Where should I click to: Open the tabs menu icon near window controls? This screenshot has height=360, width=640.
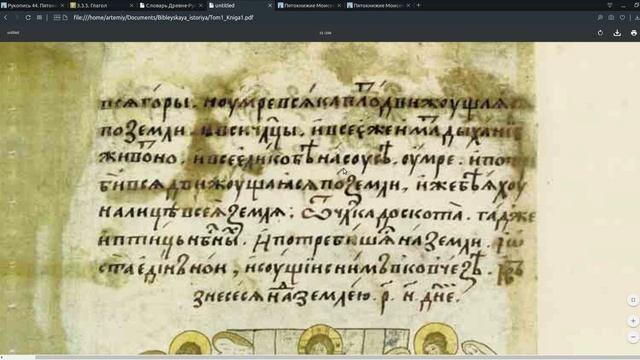[x=610, y=5]
